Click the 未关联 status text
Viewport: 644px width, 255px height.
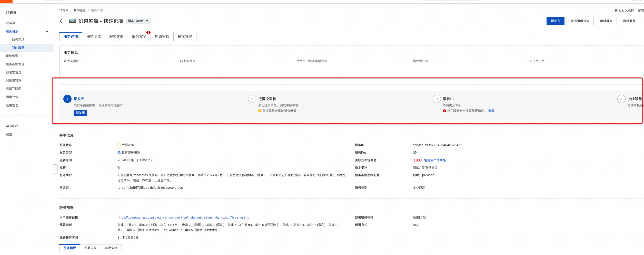[x=418, y=160]
